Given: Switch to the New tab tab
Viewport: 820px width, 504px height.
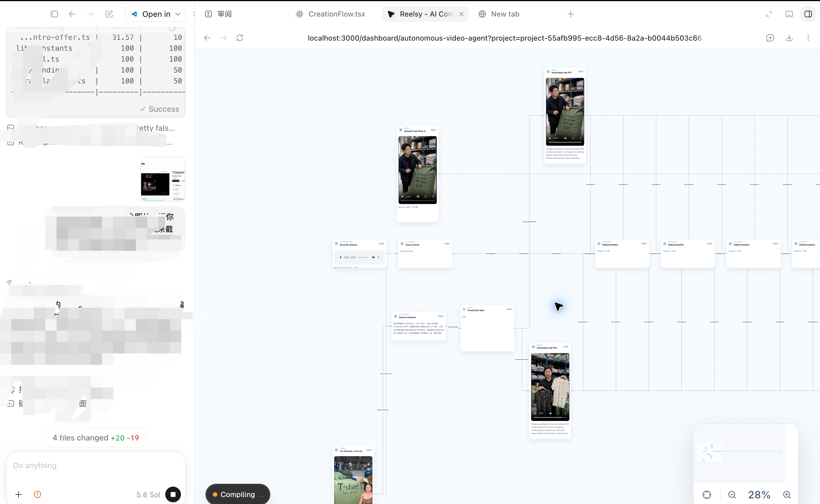Looking at the screenshot, I should coord(499,14).
